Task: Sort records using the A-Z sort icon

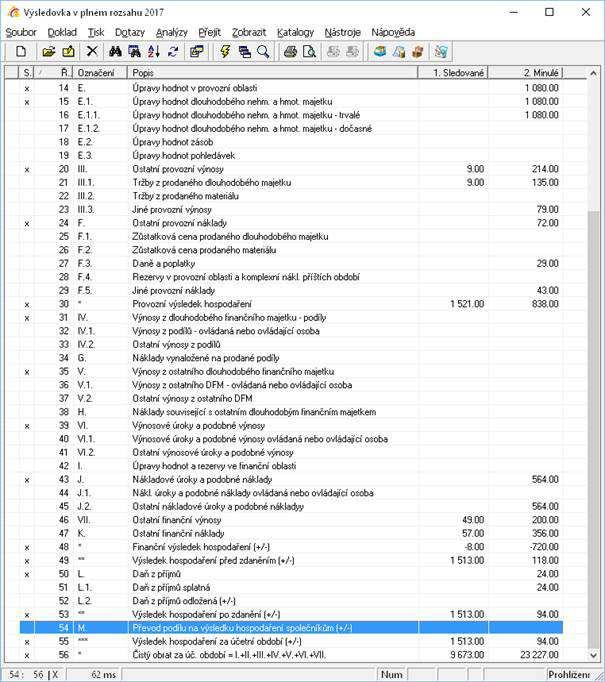Action: coord(154,52)
